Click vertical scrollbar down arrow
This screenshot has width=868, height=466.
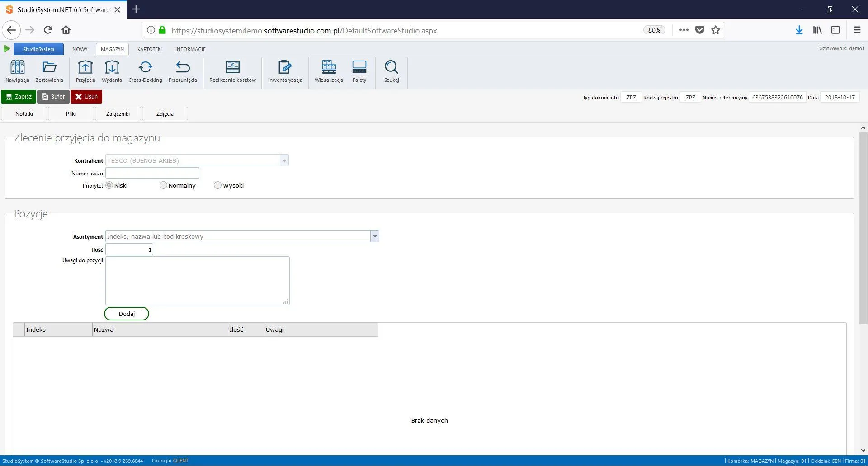(x=863, y=450)
